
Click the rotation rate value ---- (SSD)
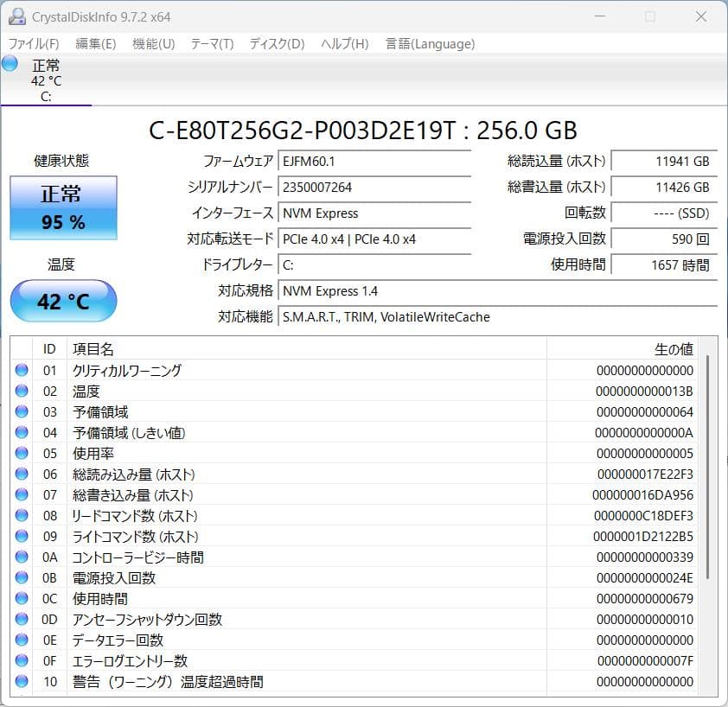coord(664,213)
